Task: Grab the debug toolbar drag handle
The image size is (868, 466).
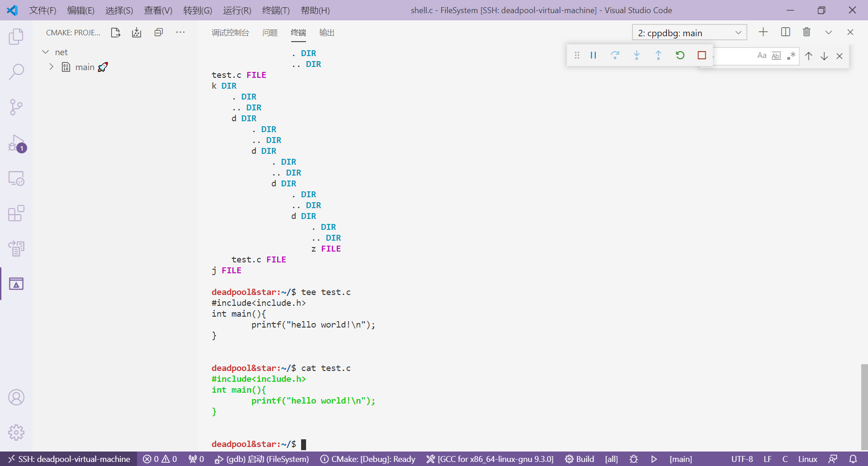Action: [577, 55]
